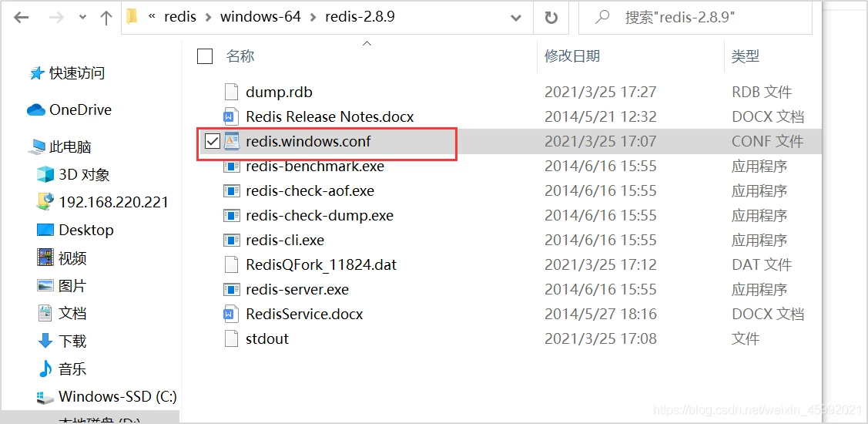
Task: Go up one folder level arrow
Action: (x=106, y=17)
